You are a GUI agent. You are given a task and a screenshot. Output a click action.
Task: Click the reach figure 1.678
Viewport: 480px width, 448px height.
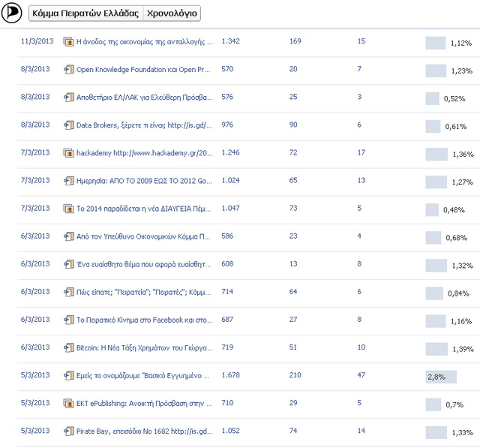pos(231,375)
